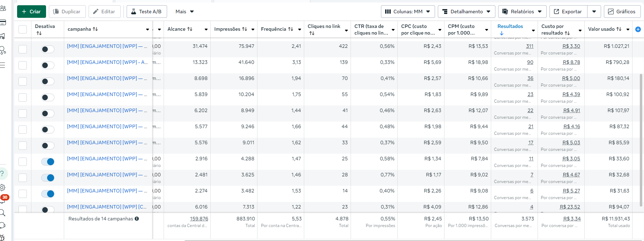Turn on the campaign with 31.474 reach
644x241 pixels.
[x=48, y=49]
